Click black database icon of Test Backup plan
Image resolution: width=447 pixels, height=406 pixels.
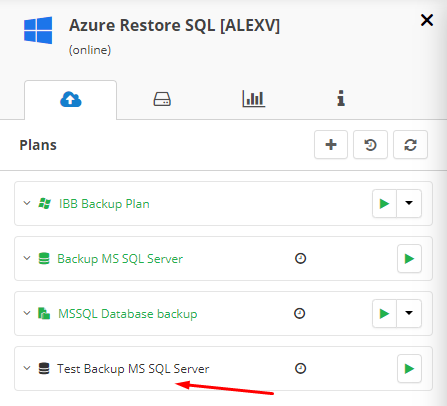pos(44,368)
